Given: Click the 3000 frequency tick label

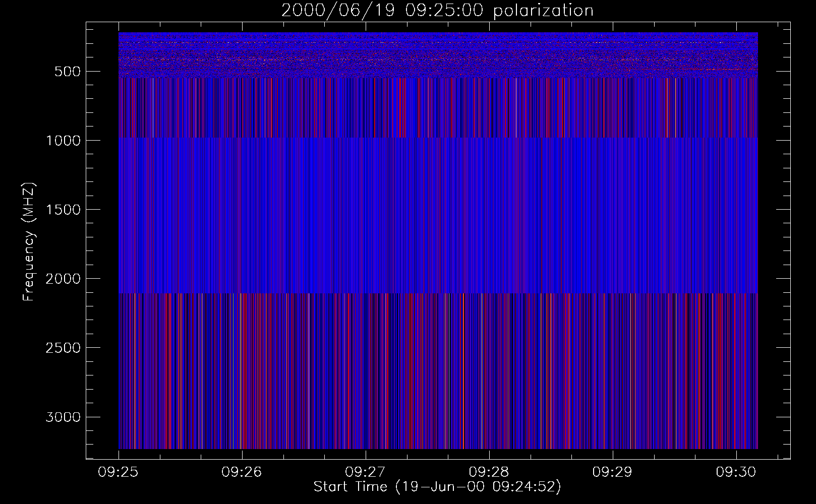Looking at the screenshot, I should point(63,417).
